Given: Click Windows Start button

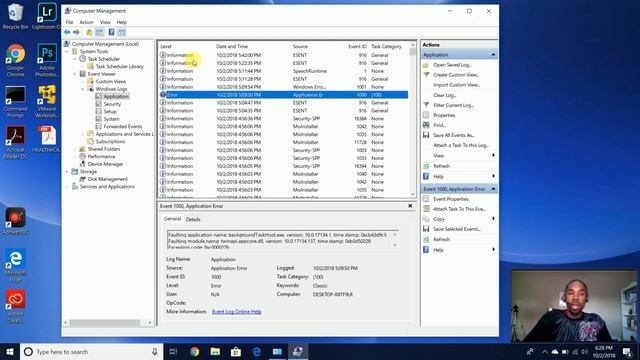Looking at the screenshot, I should pos(10,351).
